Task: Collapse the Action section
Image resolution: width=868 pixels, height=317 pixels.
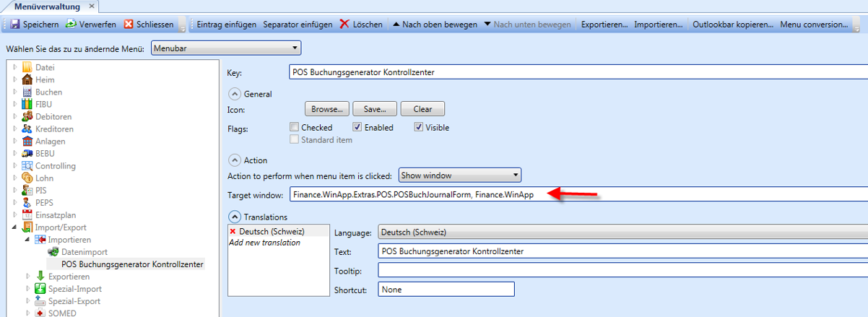Action: click(234, 160)
